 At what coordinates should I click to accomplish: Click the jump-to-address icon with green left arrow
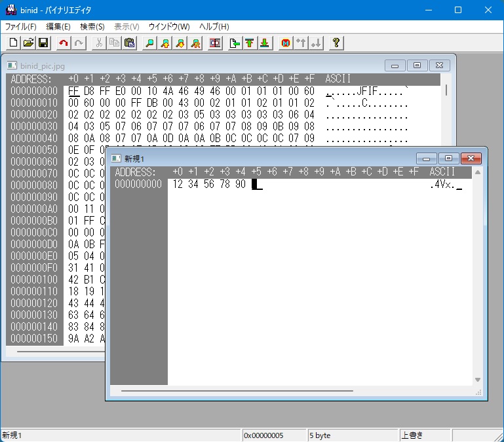[235, 43]
